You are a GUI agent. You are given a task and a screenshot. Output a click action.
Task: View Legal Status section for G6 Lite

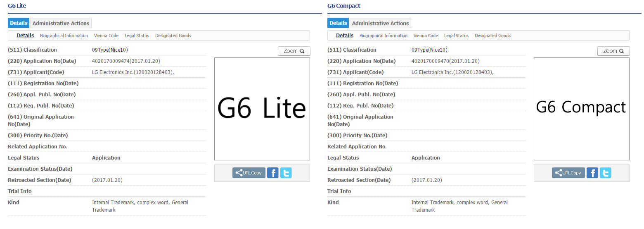[137, 36]
